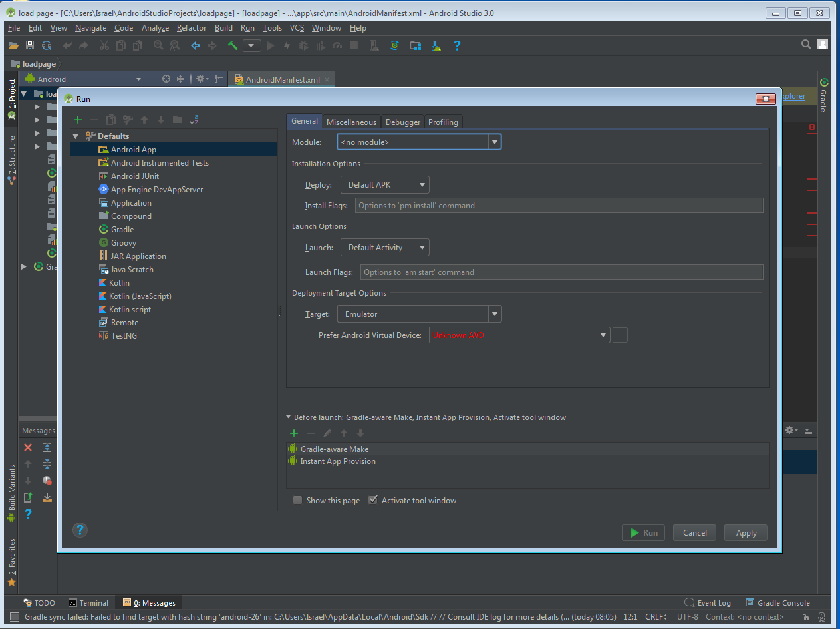Collapse the Defaults tree node
Viewport: 840px width, 629px height.
(x=76, y=136)
